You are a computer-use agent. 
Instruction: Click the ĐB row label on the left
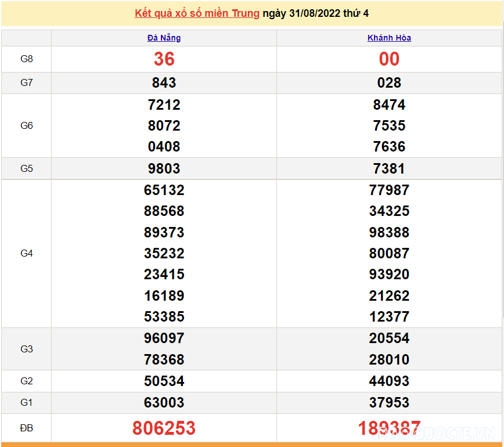[x=26, y=428]
